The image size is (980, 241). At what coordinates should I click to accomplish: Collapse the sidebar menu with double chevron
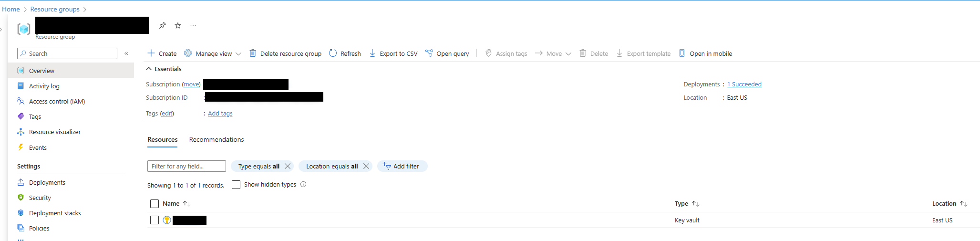[x=126, y=53]
